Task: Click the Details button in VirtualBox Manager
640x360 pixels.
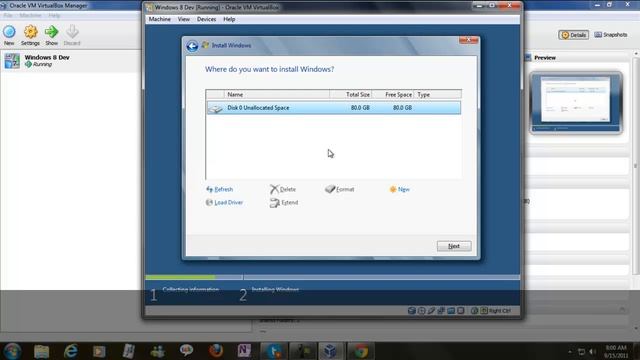Action: tap(573, 35)
